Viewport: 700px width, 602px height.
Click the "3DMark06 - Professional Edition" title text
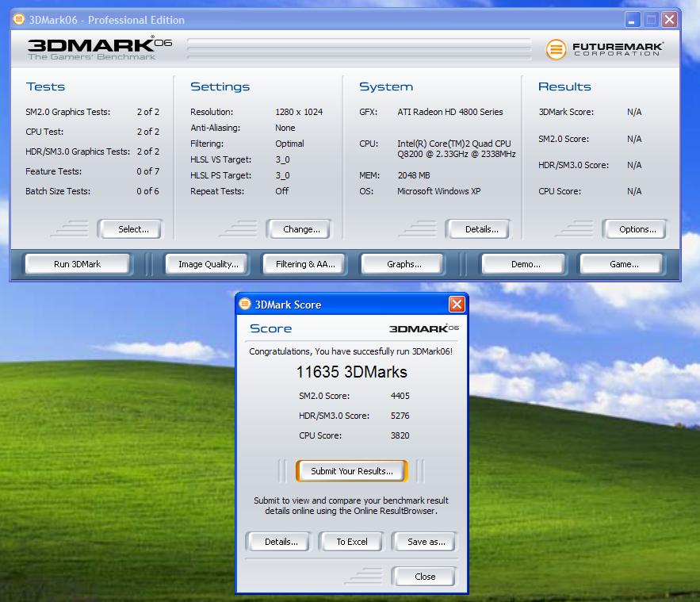click(x=107, y=20)
